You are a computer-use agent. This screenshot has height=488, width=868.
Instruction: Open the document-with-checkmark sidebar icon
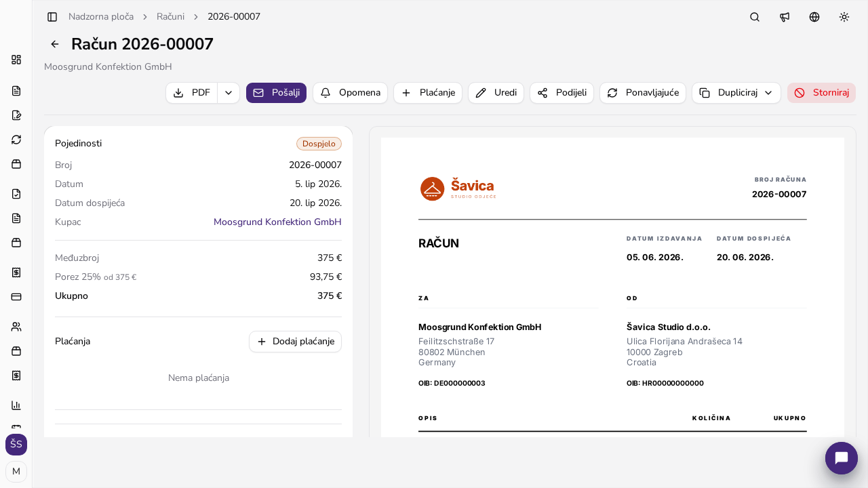coord(16,194)
